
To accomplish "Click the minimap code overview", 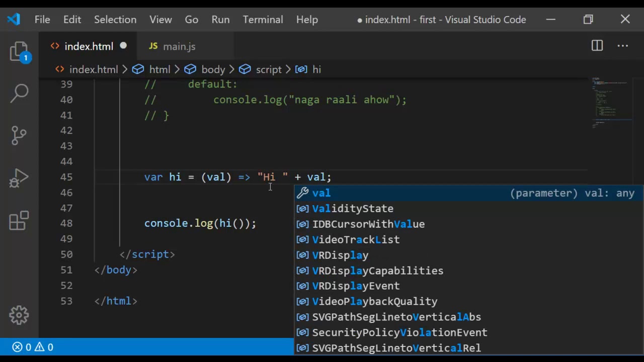I will point(611,103).
